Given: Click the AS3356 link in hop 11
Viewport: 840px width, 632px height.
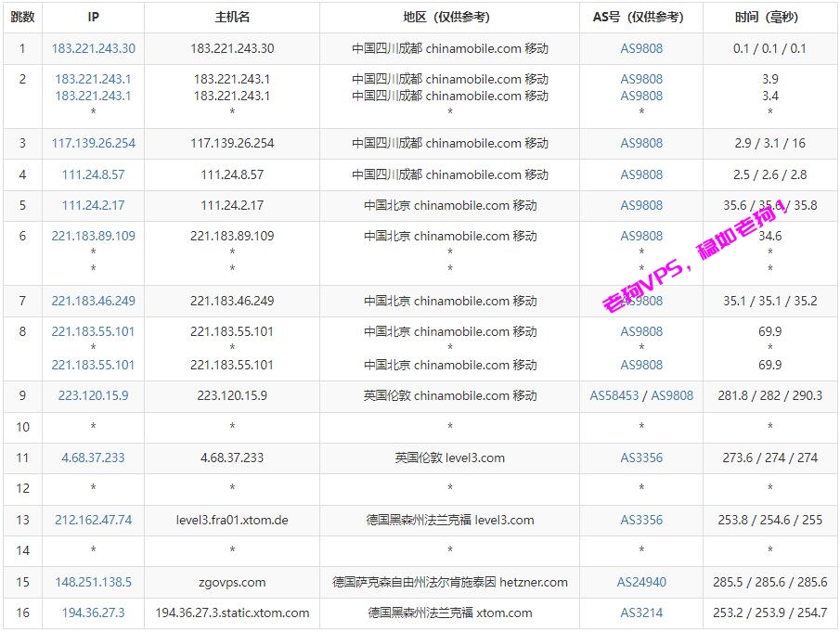Looking at the screenshot, I should (x=641, y=458).
